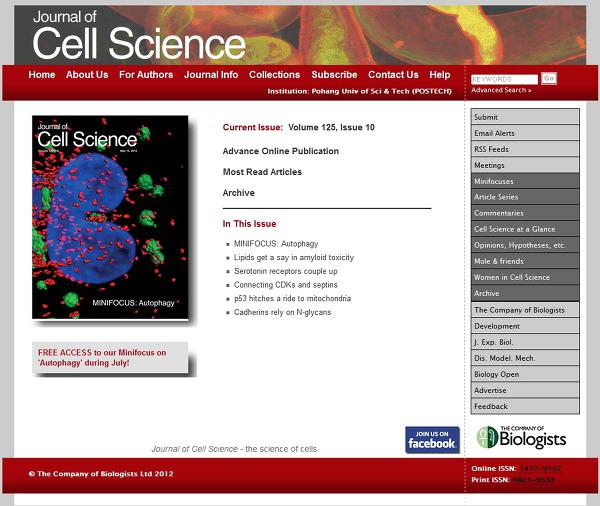Click Subscribe in the top navigation
Image resolution: width=600 pixels, height=506 pixels.
(334, 75)
